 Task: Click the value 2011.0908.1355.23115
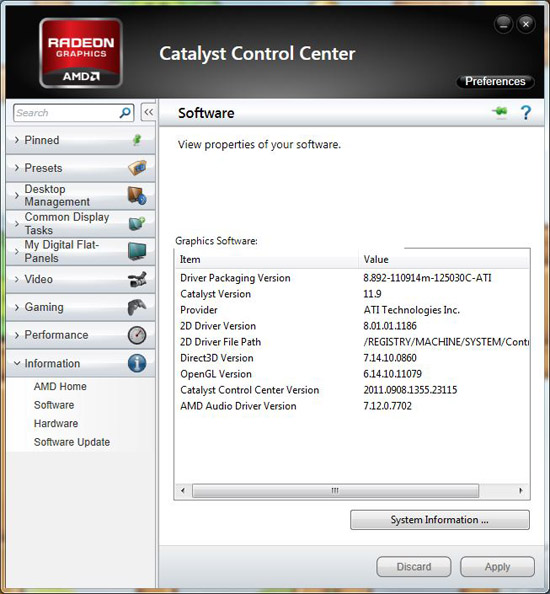click(x=410, y=390)
